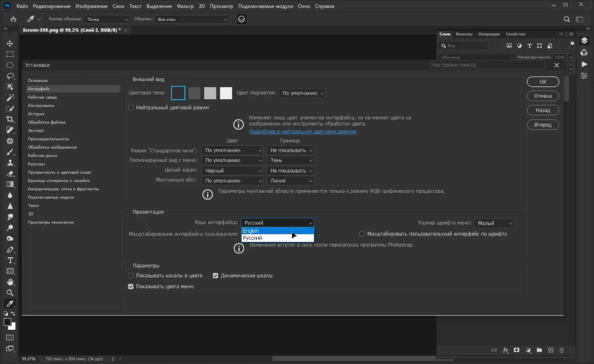This screenshot has height=364, width=594.
Task: Open the Подробнее о нейтральном цветовом режиме link
Action: (303, 131)
